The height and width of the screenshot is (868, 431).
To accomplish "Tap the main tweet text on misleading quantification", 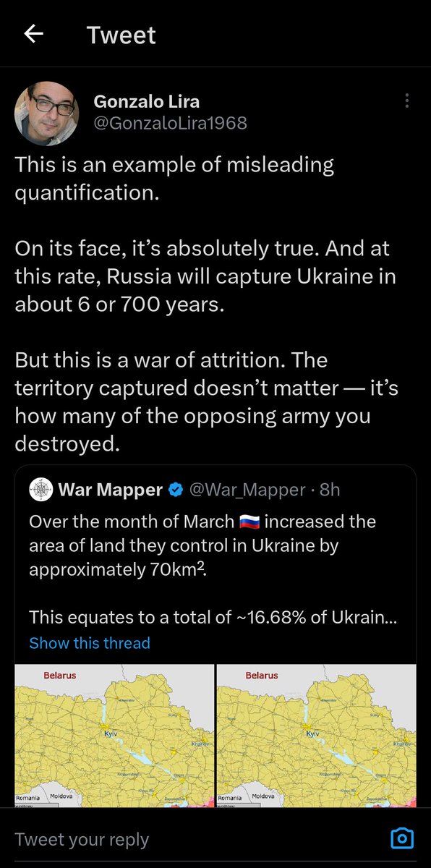I will click(x=206, y=305).
